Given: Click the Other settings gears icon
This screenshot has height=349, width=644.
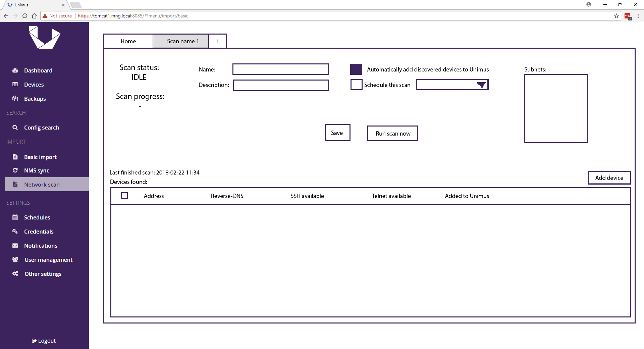Looking at the screenshot, I should click(x=15, y=273).
